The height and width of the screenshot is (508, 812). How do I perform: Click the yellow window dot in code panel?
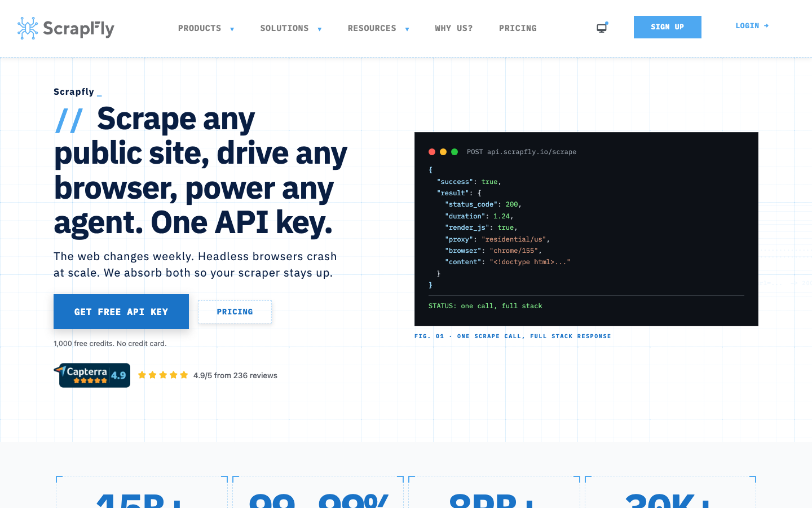pyautogui.click(x=443, y=152)
